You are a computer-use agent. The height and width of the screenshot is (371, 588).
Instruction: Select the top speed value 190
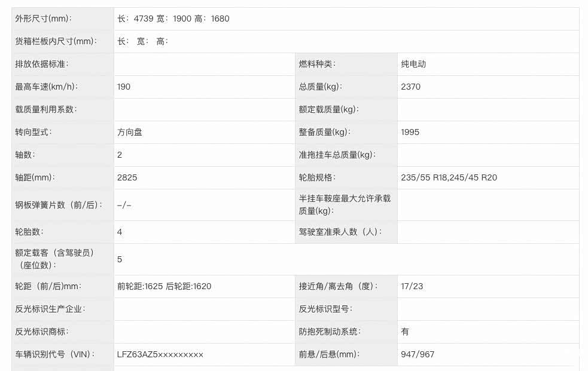pos(124,87)
